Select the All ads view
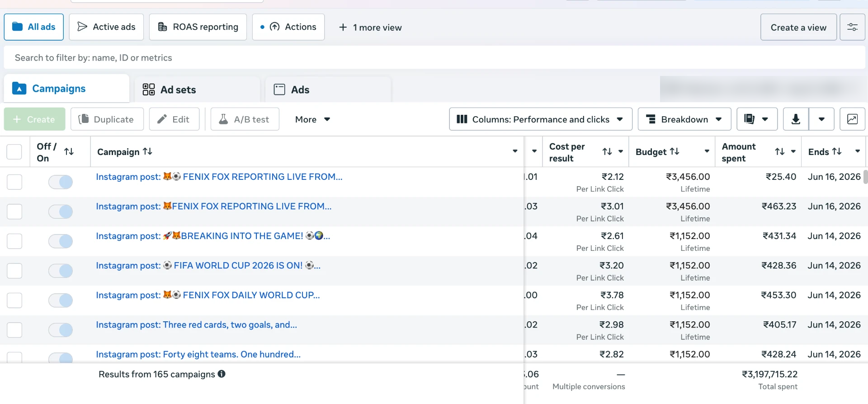Screen dimensions: 868x404 (x=34, y=27)
